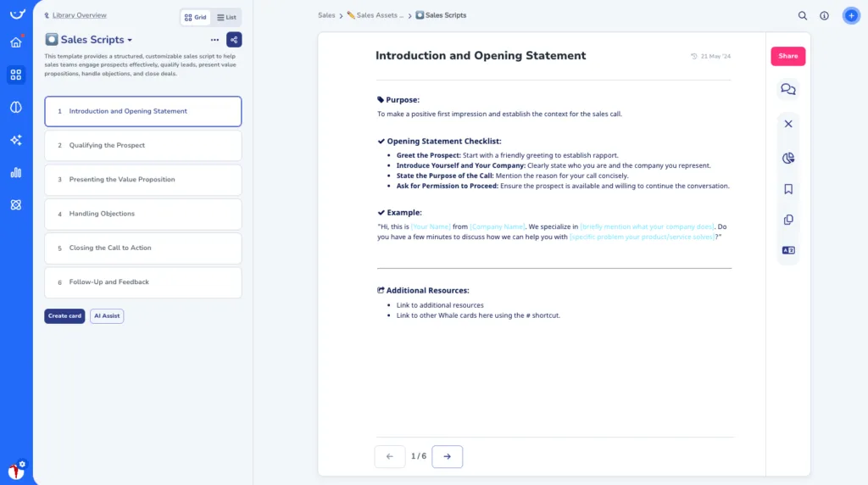Open the atom integrations icon in the sidebar
Screen dimensions: 868x485
click(16, 205)
